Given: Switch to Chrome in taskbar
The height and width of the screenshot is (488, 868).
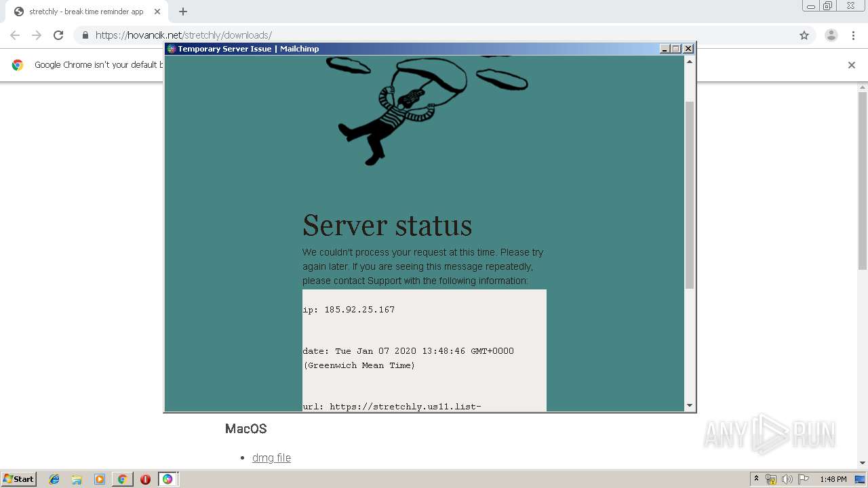Looking at the screenshot, I should [122, 479].
